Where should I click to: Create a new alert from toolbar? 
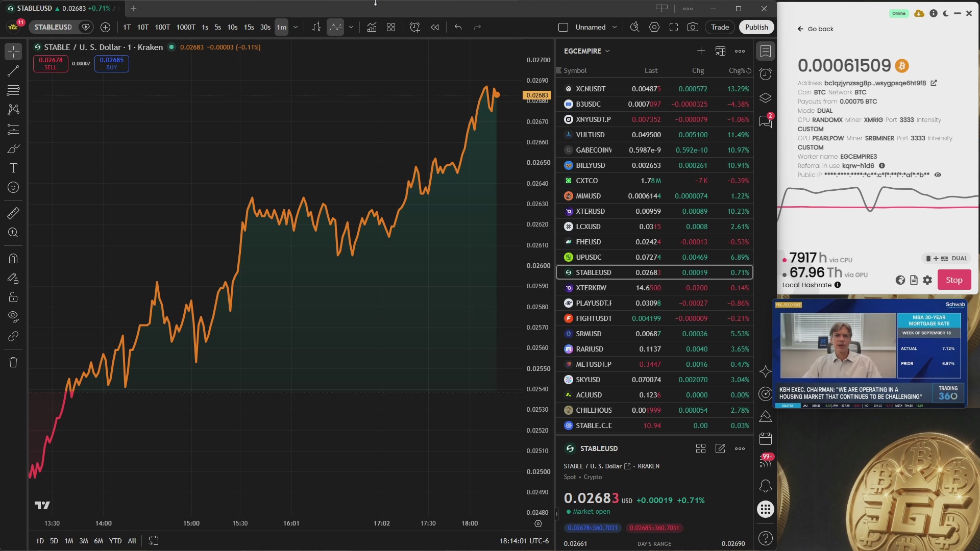415,27
